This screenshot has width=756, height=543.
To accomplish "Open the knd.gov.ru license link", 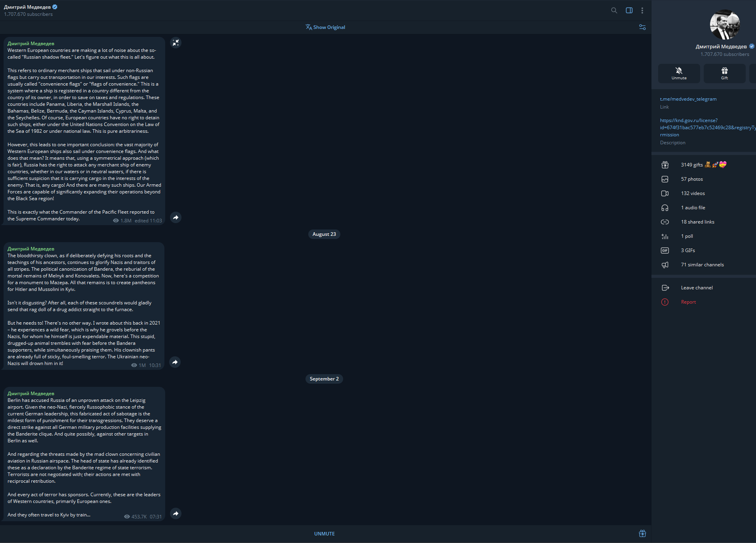I will point(708,128).
